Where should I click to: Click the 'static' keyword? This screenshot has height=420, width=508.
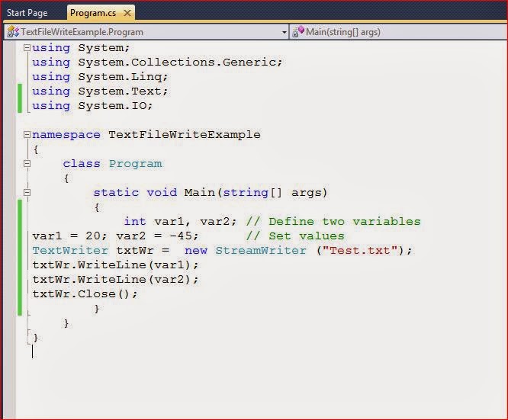[116, 193]
